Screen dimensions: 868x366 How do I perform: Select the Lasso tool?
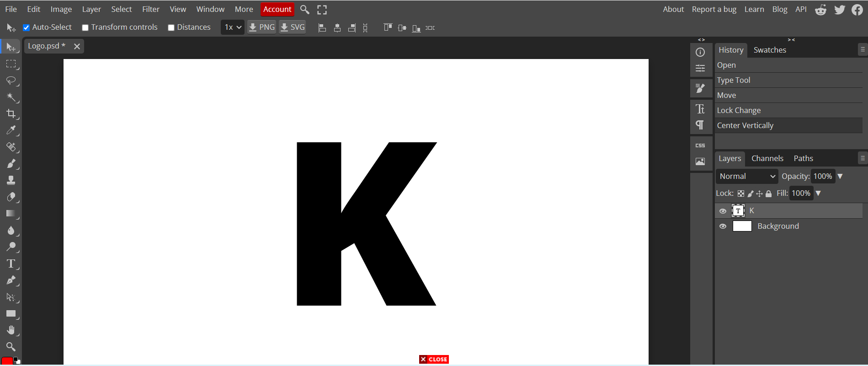tap(11, 81)
